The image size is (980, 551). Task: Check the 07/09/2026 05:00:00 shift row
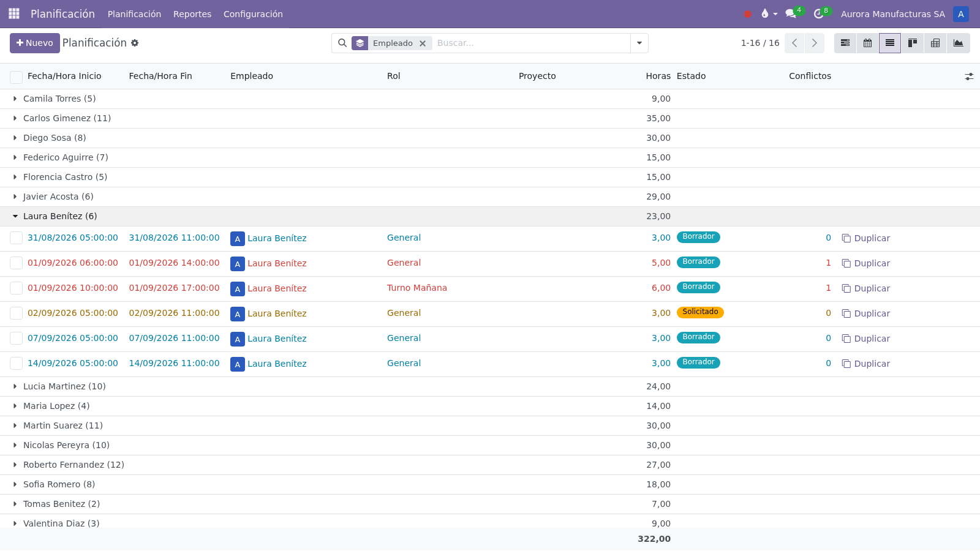pos(17,339)
